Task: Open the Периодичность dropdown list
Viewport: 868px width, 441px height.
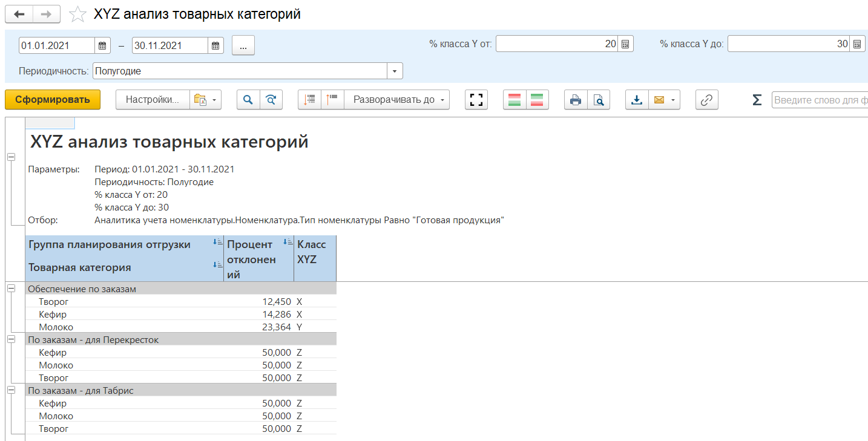Action: (395, 71)
